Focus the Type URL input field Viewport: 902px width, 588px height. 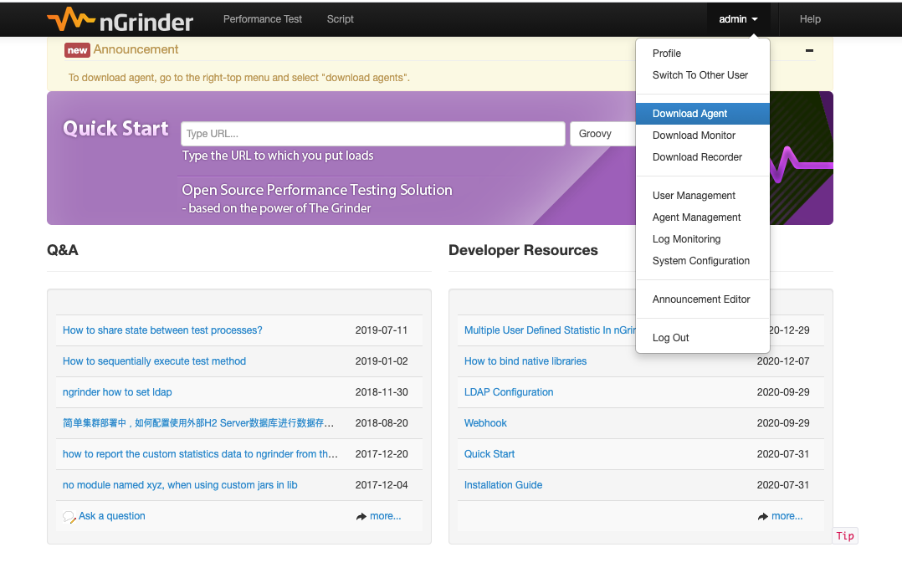373,133
